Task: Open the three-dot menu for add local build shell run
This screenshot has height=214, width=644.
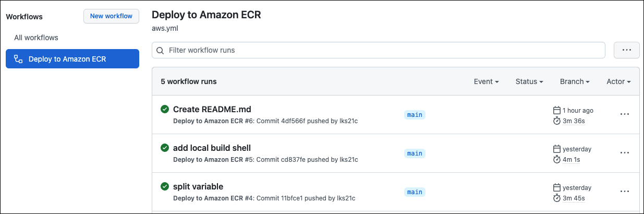Action: (x=625, y=153)
